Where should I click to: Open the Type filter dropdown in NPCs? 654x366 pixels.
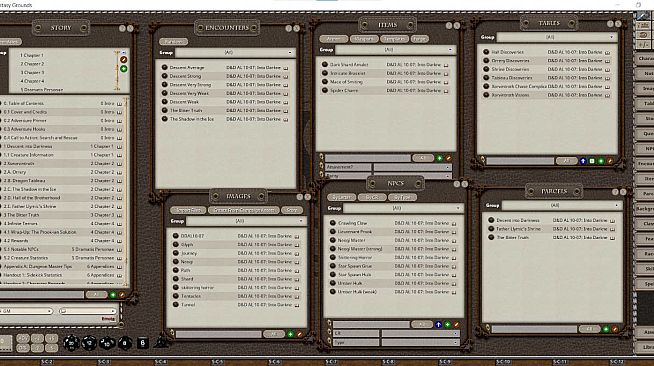coord(420,342)
